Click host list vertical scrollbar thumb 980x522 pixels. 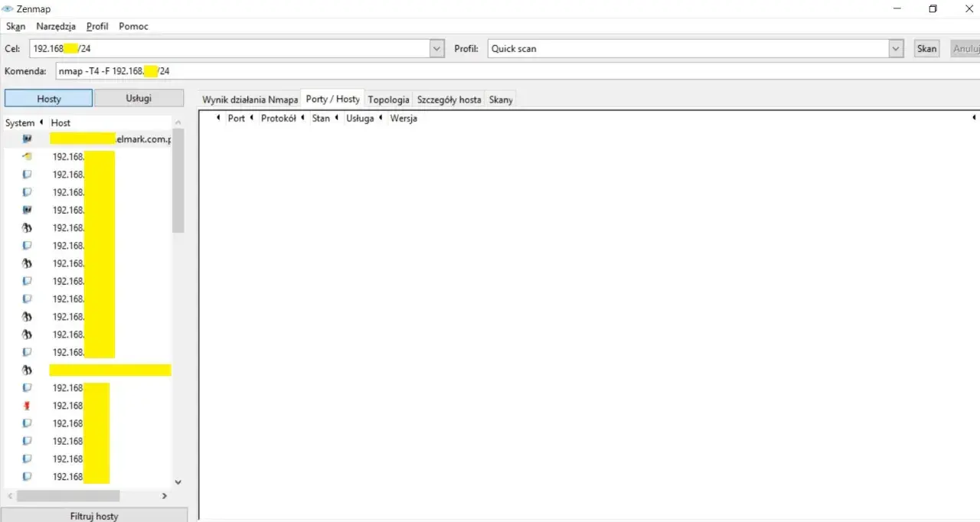click(x=178, y=181)
